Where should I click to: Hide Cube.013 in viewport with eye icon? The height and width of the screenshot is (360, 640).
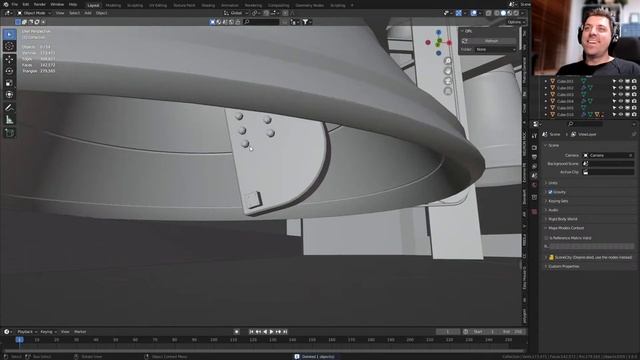pos(621,95)
